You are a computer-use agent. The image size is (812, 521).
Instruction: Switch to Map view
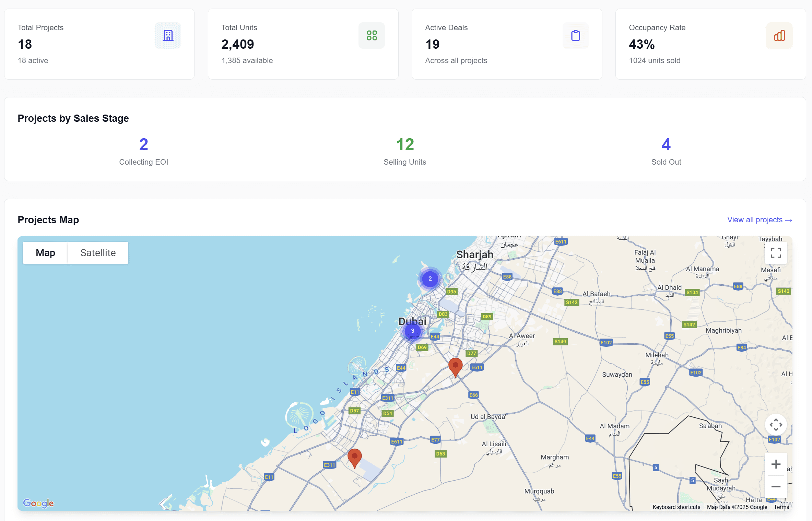tap(45, 253)
